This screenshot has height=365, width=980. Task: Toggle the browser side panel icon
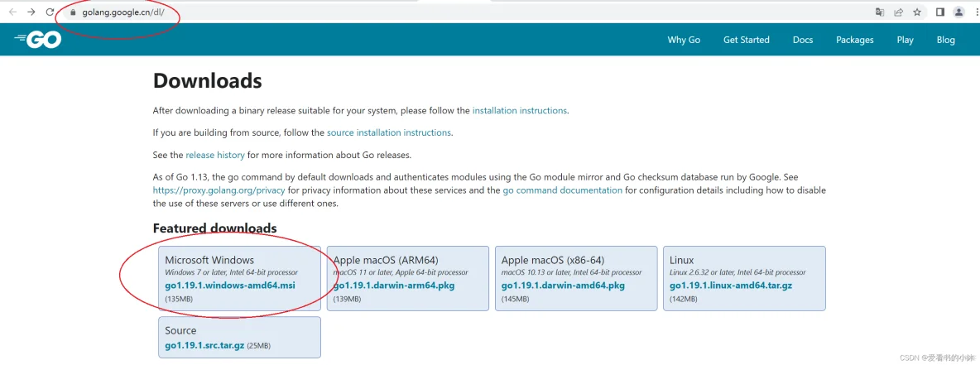[x=940, y=12]
